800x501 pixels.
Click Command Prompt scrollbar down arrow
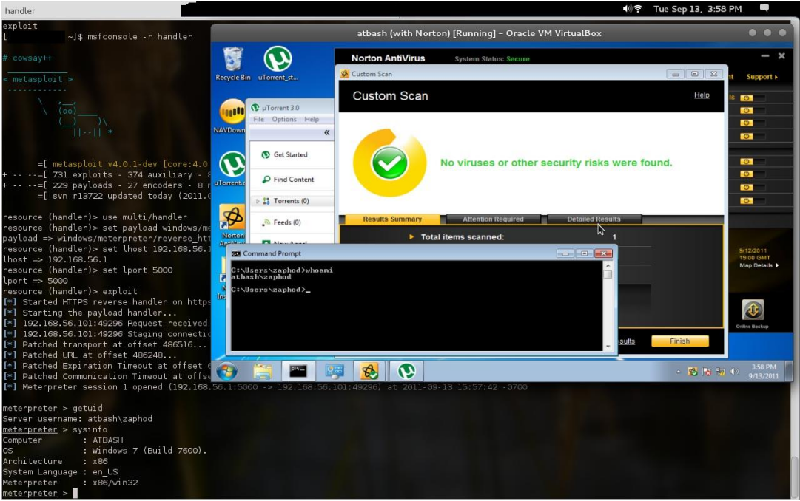pos(608,346)
